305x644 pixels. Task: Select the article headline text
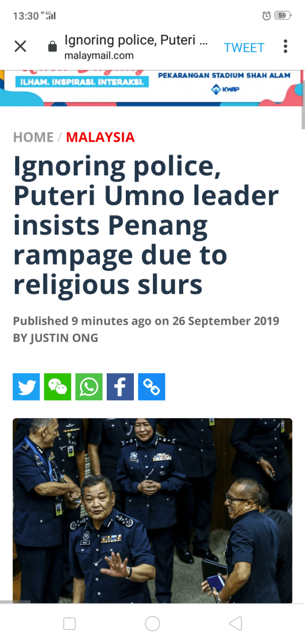click(x=145, y=225)
